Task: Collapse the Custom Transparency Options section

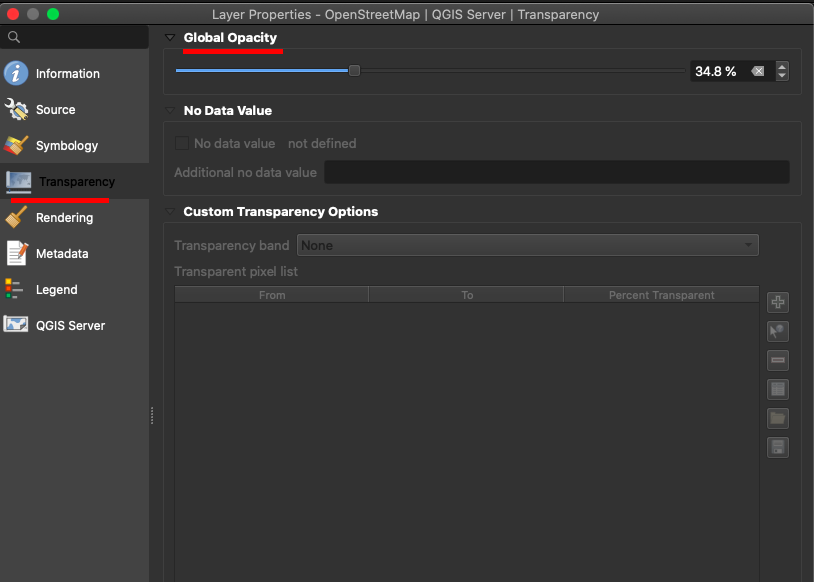Action: pos(170,212)
